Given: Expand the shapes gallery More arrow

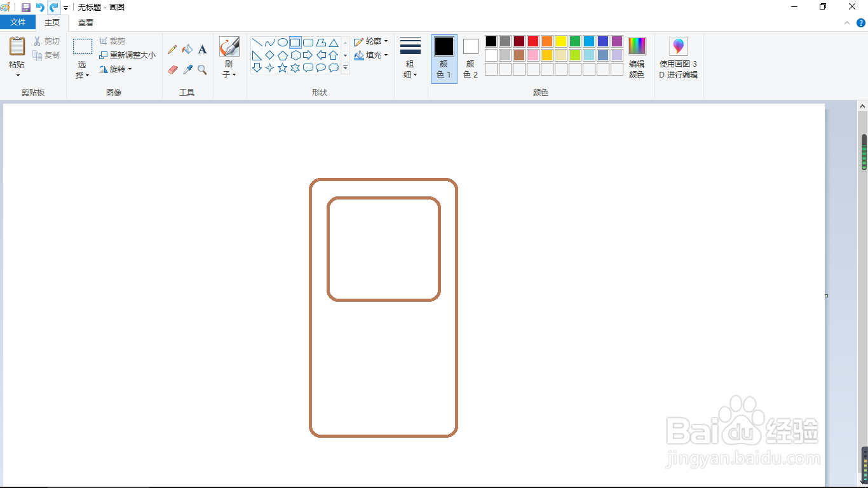Looking at the screenshot, I should tap(346, 67).
